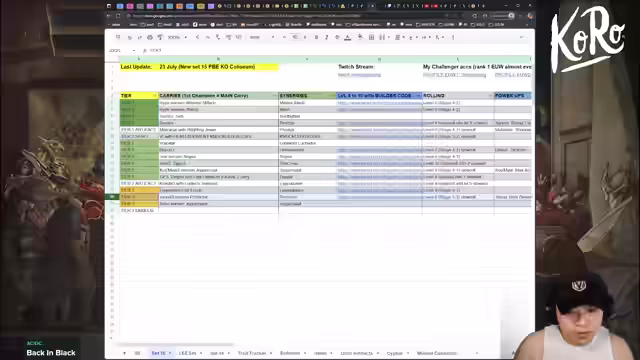Open the filter dropdown on ROLLING header

pyautogui.click(x=490, y=96)
